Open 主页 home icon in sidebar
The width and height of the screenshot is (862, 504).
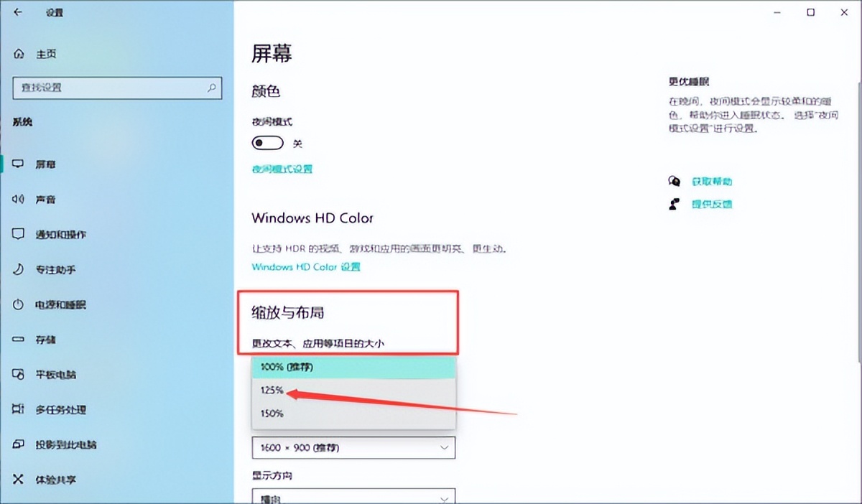[x=19, y=54]
